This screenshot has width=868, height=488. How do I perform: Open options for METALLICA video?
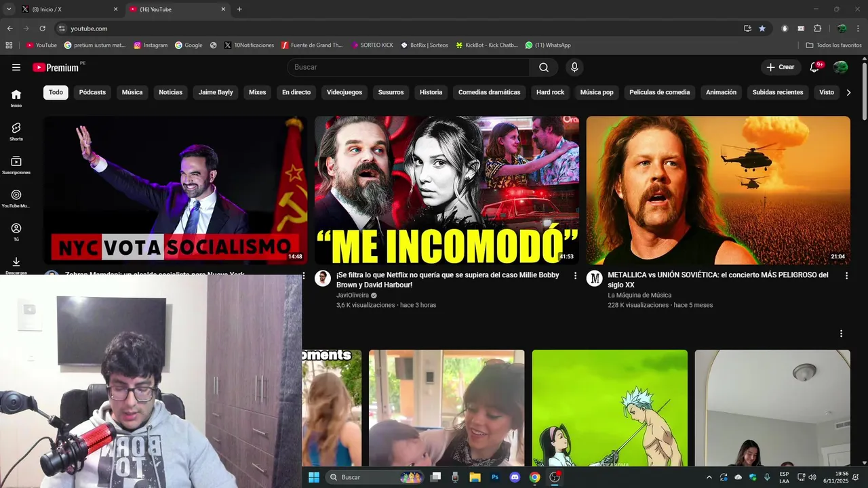(846, 276)
